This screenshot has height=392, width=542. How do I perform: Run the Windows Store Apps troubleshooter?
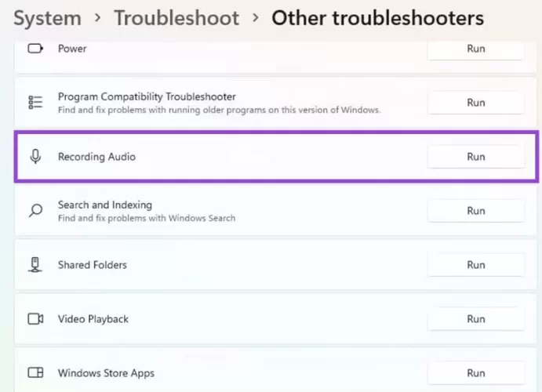(475, 373)
